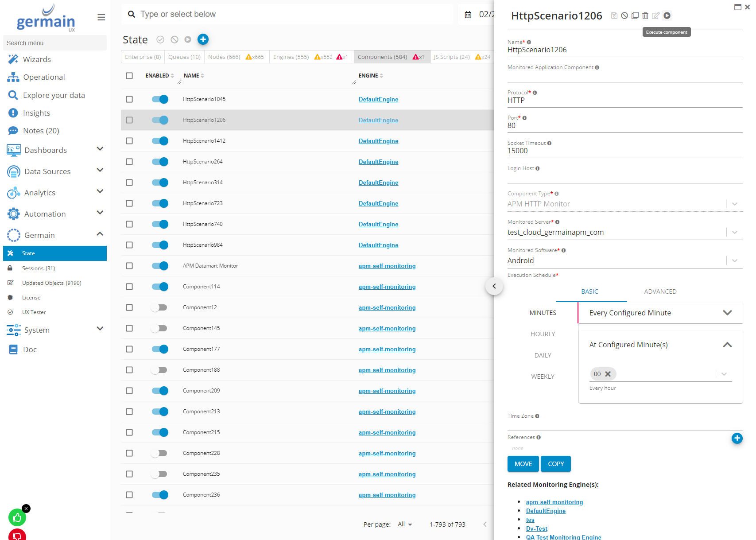Click the search field 'Type or select below'
This screenshot has width=756, height=540.
pyautogui.click(x=288, y=14)
